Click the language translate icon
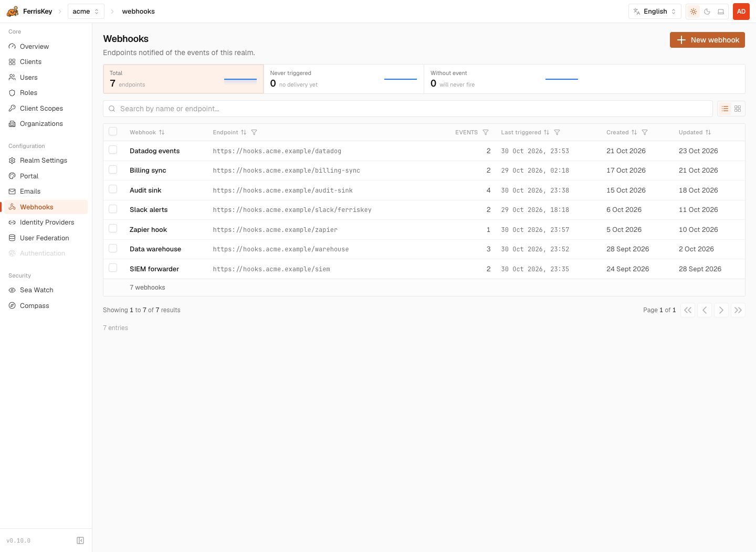The height and width of the screenshot is (552, 756). click(x=637, y=12)
